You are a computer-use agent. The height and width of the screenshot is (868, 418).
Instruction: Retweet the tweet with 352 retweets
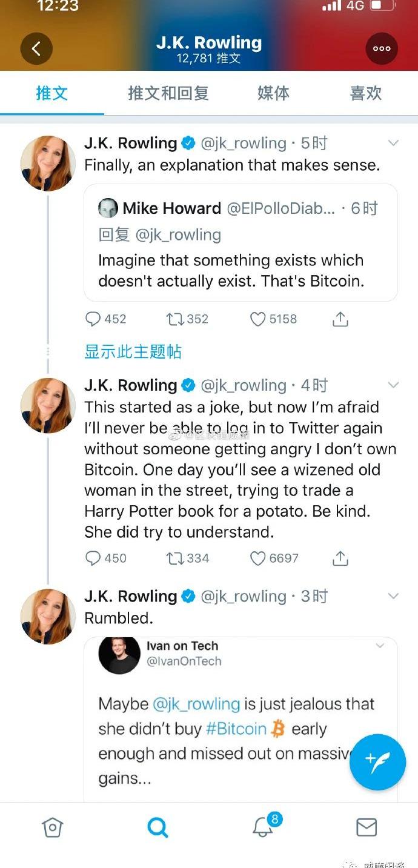click(x=174, y=319)
